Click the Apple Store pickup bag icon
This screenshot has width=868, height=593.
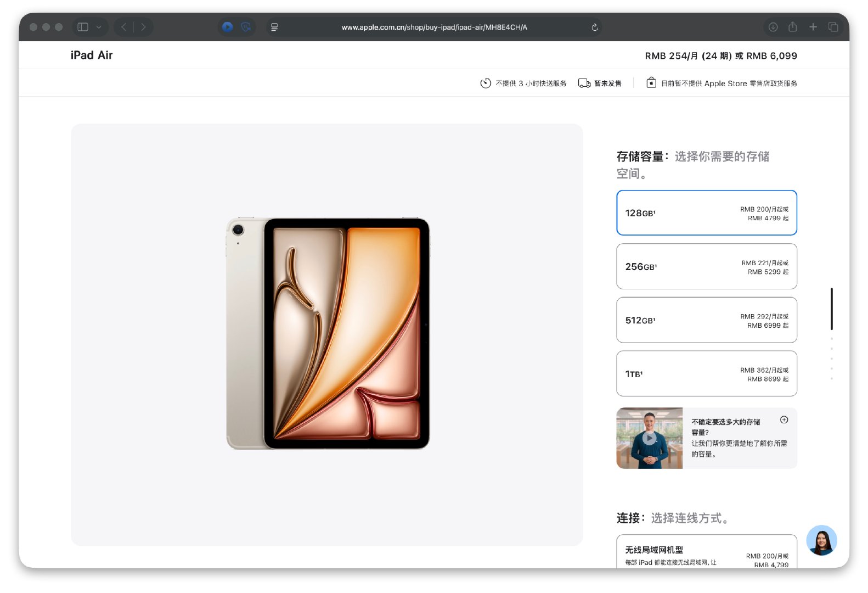651,82
